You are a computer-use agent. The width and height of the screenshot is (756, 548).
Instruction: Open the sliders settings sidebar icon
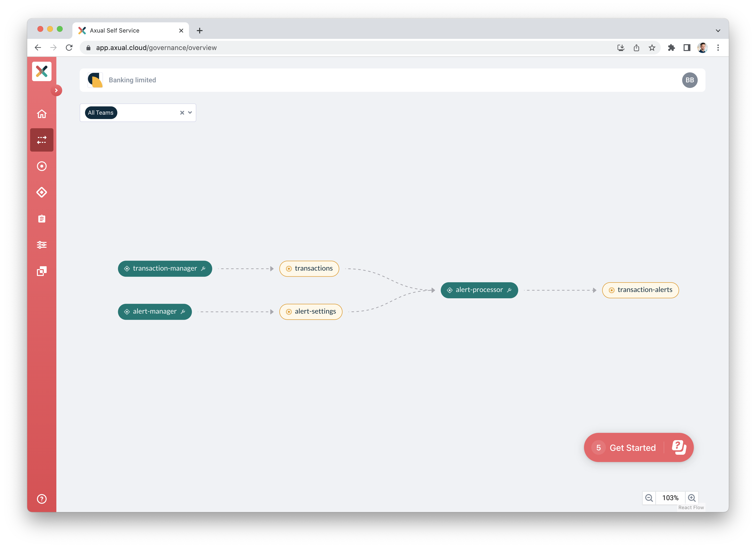click(x=42, y=245)
